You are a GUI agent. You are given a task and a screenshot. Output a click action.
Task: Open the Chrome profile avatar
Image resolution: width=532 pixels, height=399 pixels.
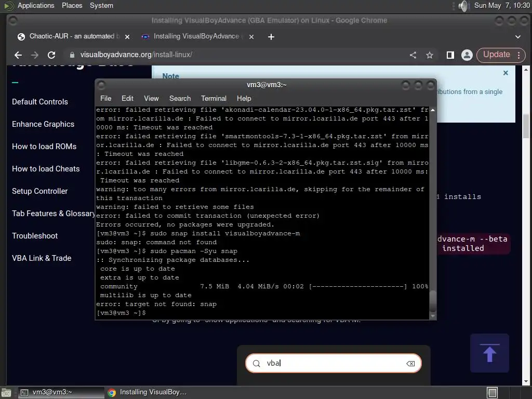click(467, 55)
